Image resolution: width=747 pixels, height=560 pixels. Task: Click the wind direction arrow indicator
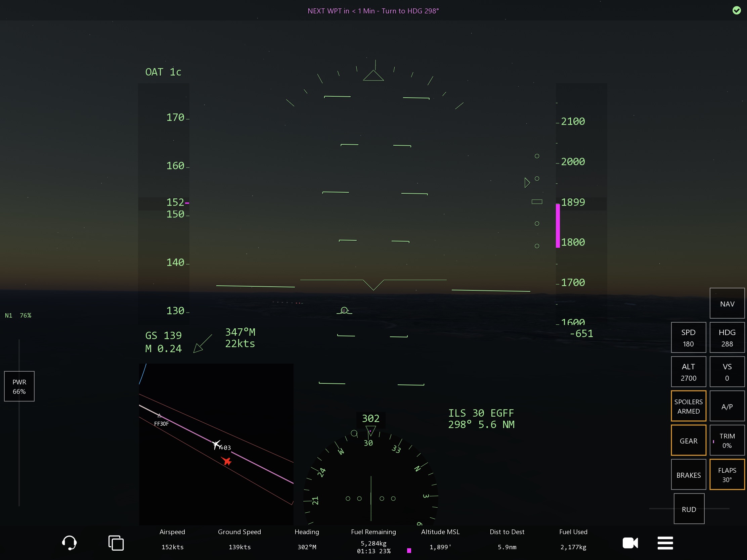[x=203, y=344]
